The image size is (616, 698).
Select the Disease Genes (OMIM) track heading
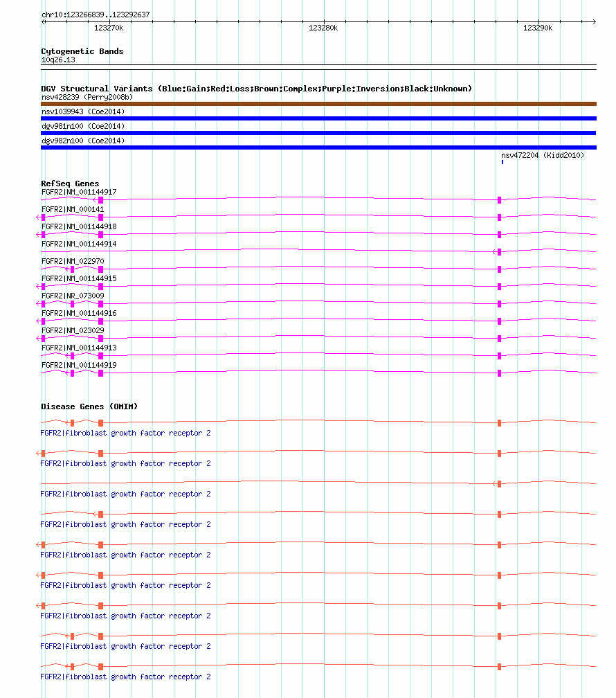89,406
